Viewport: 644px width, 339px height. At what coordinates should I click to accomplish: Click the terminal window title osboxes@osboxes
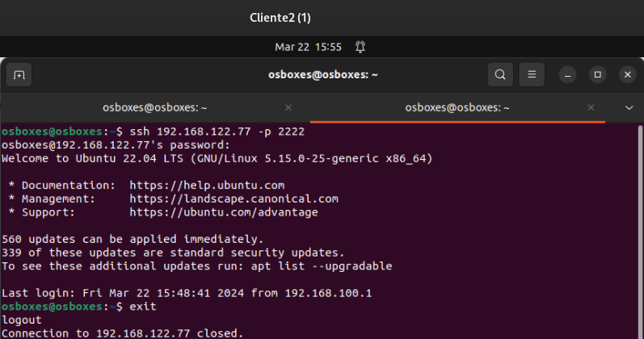[323, 75]
